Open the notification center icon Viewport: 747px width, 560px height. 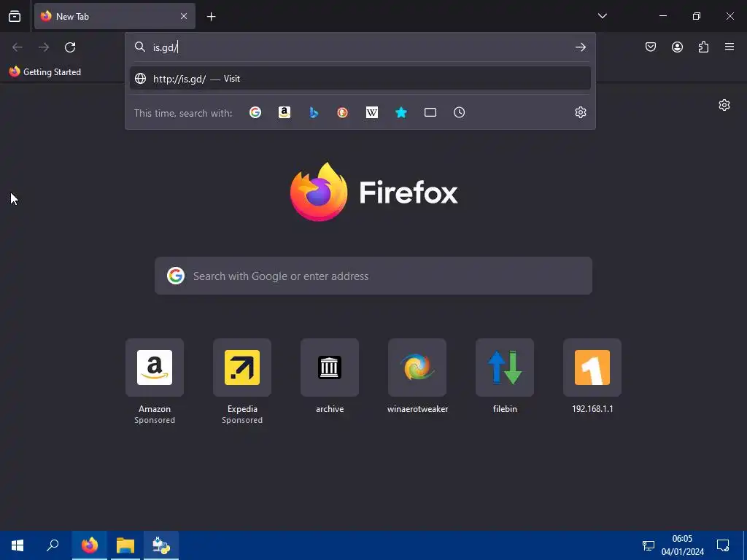(x=723, y=545)
